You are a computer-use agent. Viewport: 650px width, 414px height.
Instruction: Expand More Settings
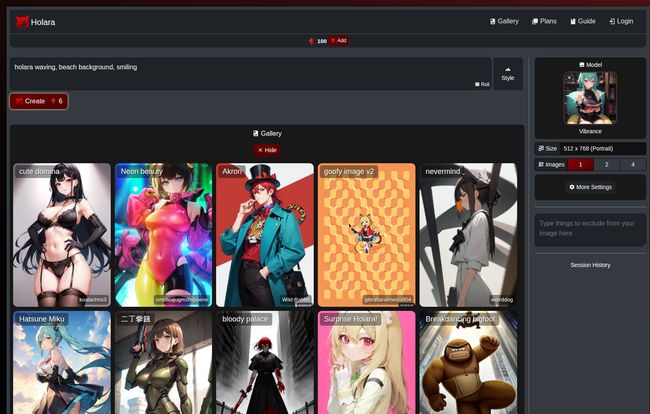click(590, 187)
